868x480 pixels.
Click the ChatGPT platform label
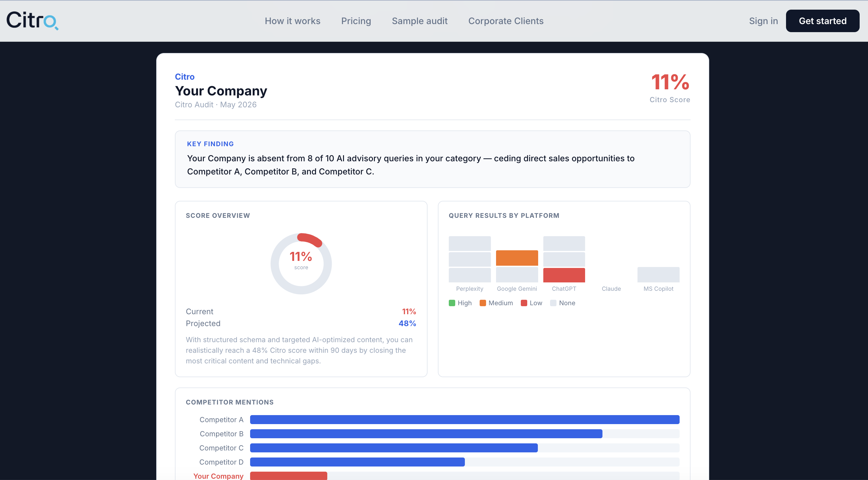point(564,289)
